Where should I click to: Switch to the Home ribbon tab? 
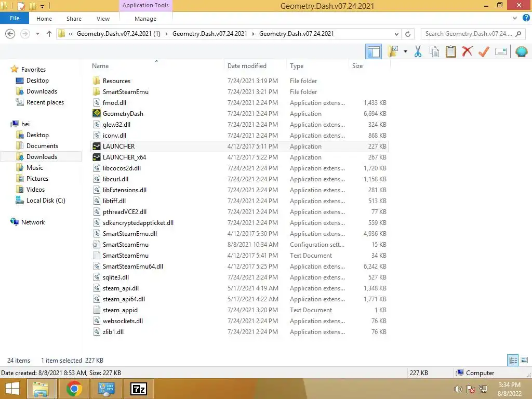coord(44,19)
